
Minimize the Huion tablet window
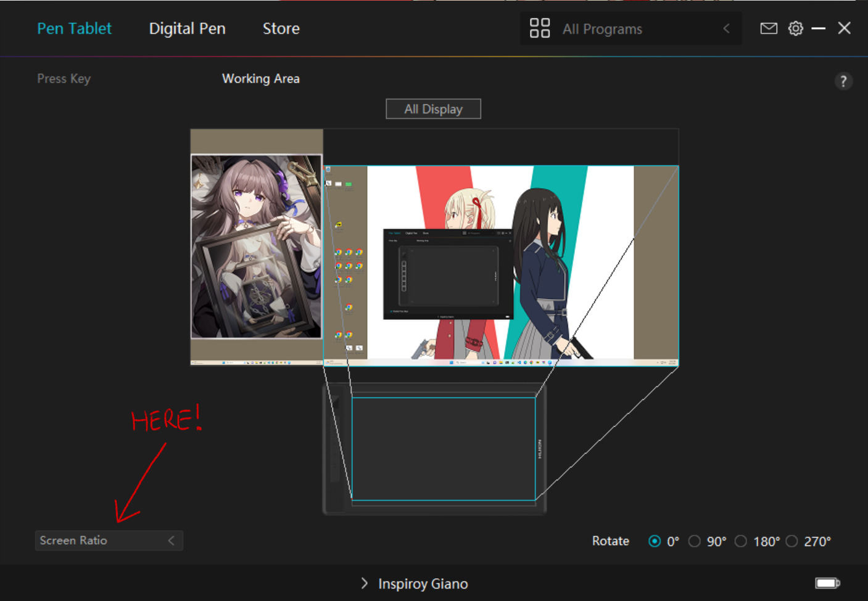coord(819,28)
